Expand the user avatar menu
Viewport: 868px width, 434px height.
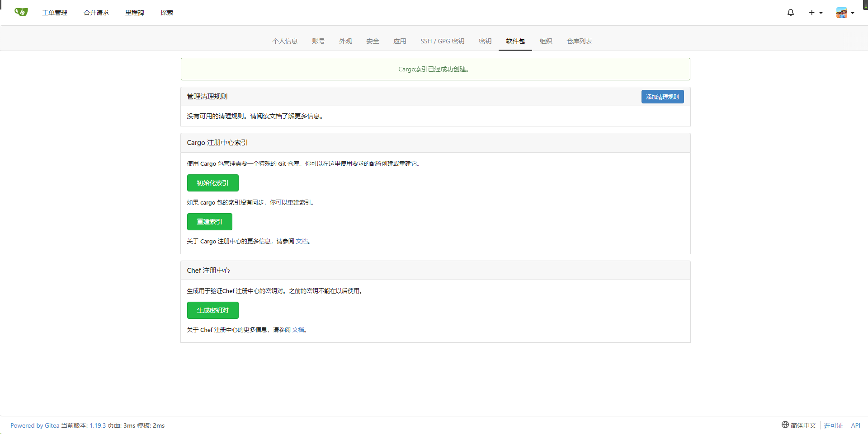844,13
